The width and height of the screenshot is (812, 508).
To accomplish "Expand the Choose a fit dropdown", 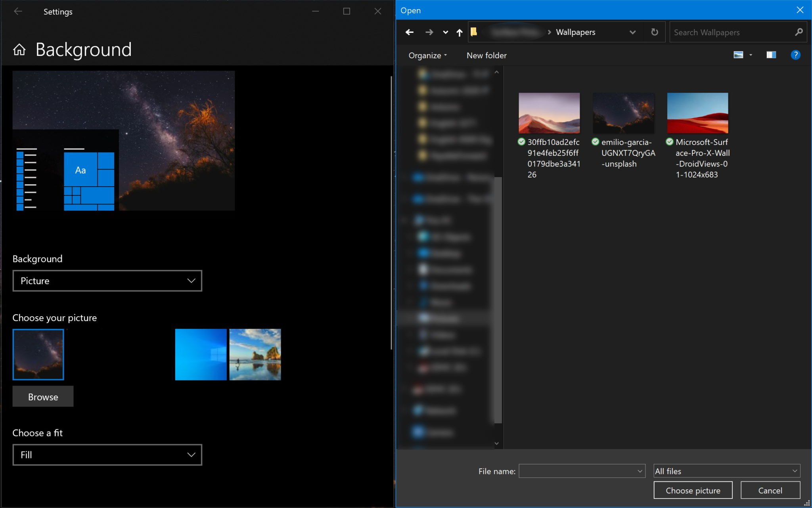I will pyautogui.click(x=107, y=454).
